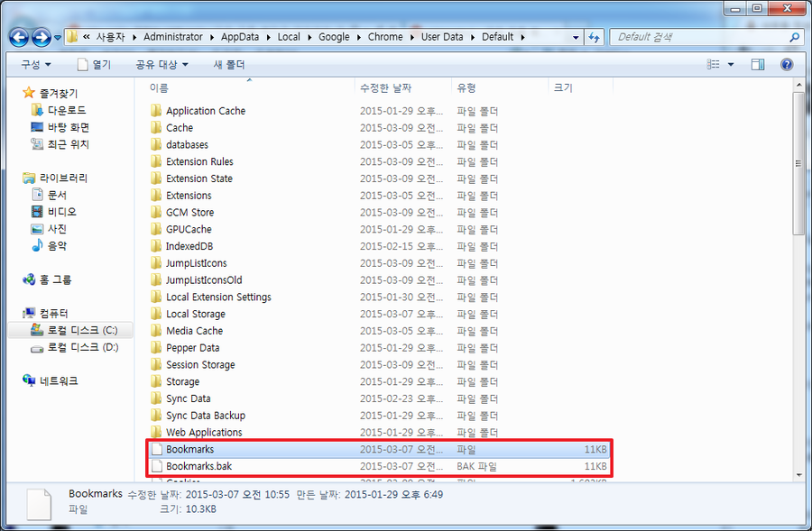Click the change view icon
812x531 pixels.
715,65
